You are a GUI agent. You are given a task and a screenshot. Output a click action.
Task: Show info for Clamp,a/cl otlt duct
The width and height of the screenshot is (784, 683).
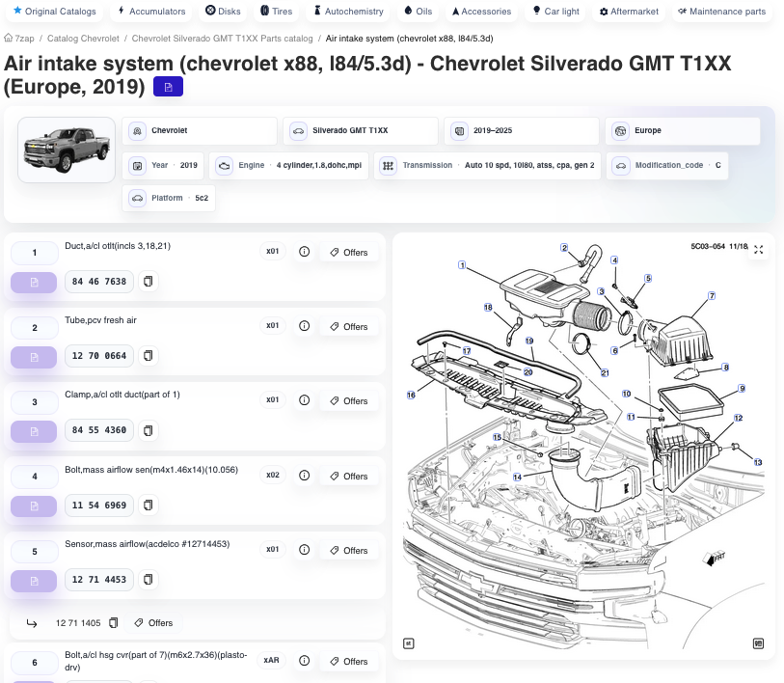point(304,400)
